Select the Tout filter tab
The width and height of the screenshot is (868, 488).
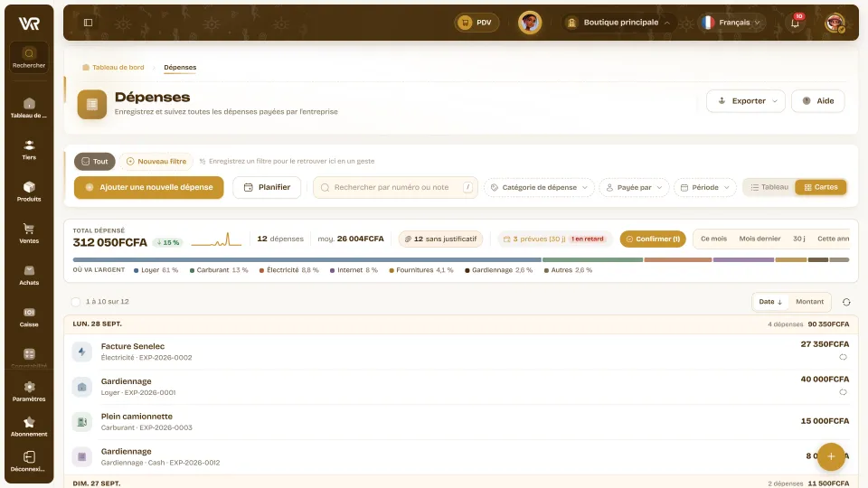(95, 162)
